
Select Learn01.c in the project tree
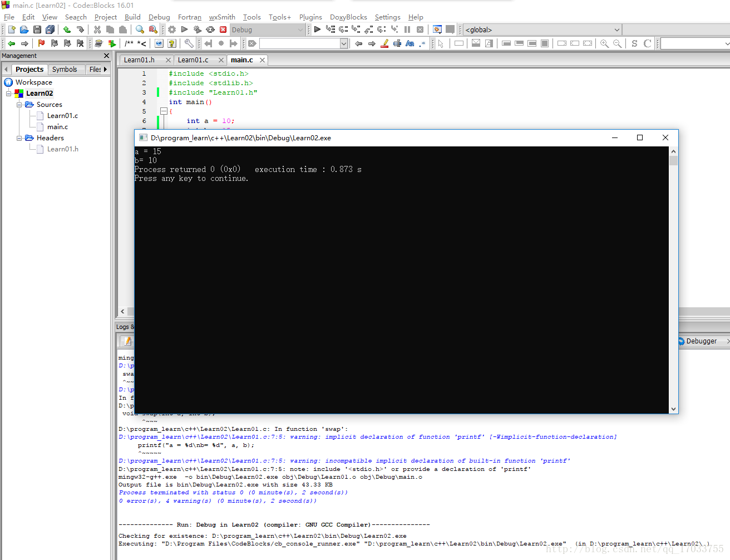point(62,116)
